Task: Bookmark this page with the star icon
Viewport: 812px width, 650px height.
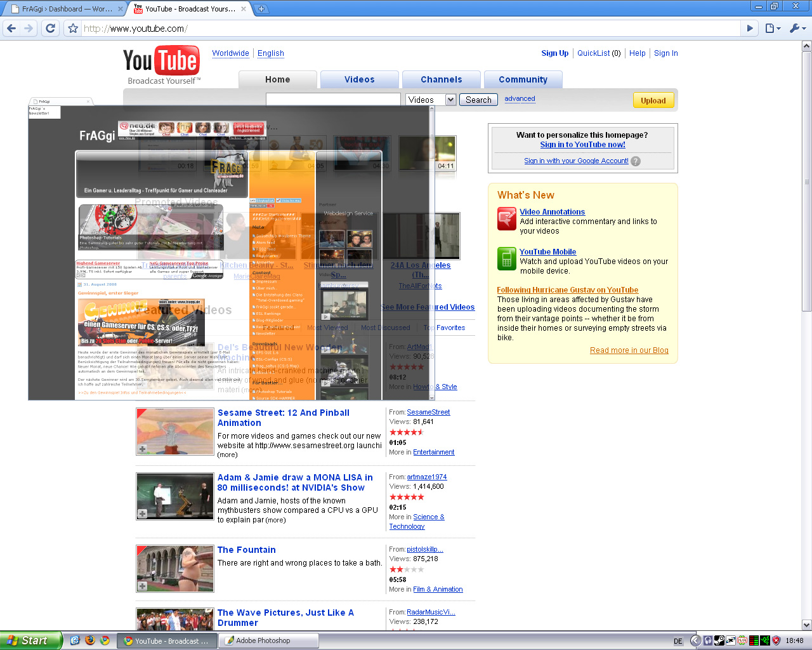Action: 73,29
